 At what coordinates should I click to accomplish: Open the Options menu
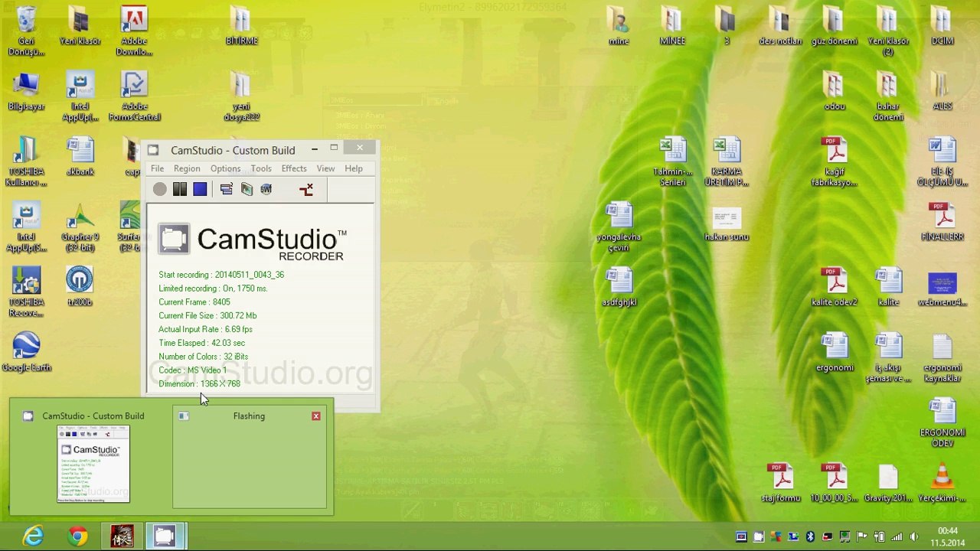pyautogui.click(x=225, y=168)
